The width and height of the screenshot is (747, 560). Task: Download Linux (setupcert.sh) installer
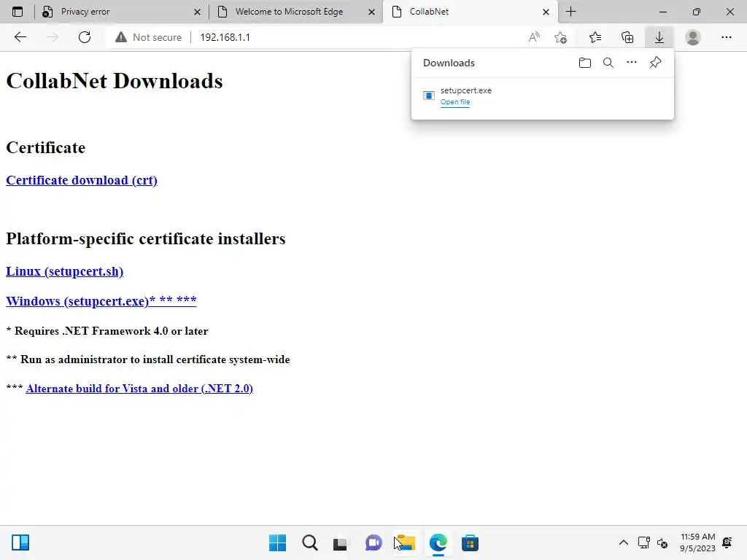[x=64, y=271]
